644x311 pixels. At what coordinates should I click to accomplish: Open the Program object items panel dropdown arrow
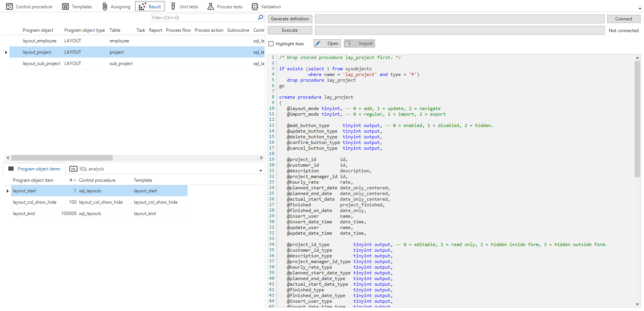(x=261, y=171)
